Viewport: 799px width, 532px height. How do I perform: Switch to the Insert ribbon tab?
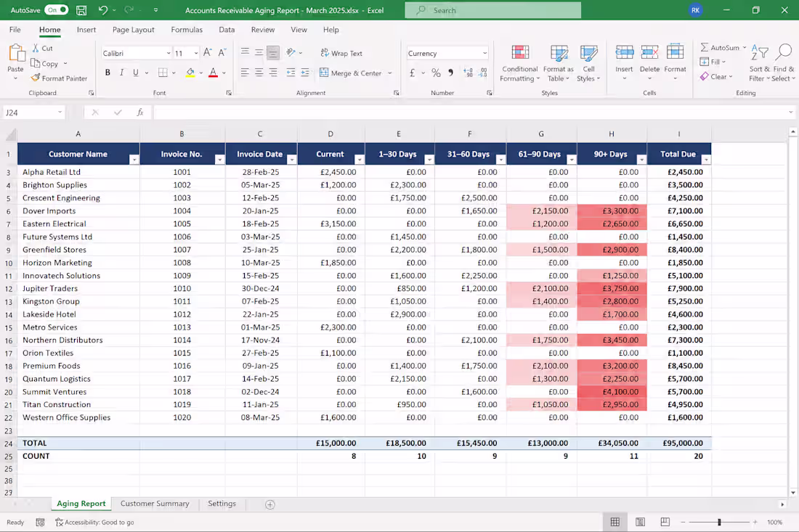pos(86,30)
